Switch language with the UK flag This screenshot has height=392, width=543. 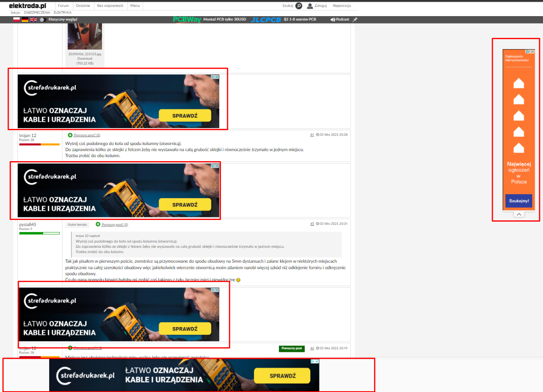coord(34,20)
